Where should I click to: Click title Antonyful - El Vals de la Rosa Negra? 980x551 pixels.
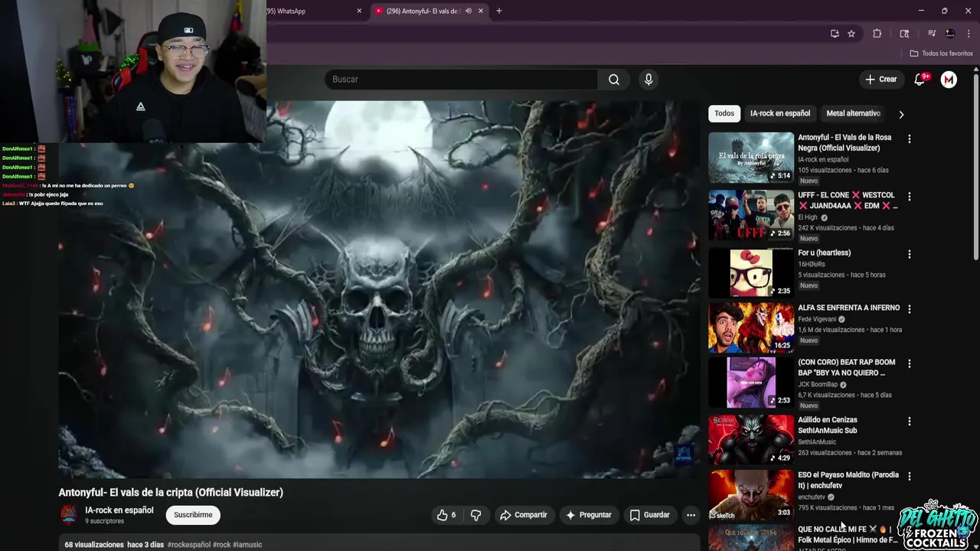844,143
